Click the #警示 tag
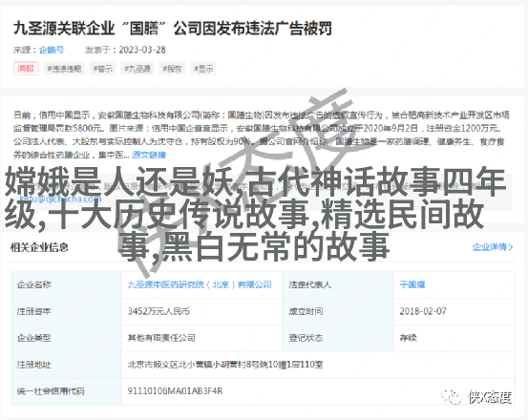Screen dimensions: 528x420 (103, 69)
